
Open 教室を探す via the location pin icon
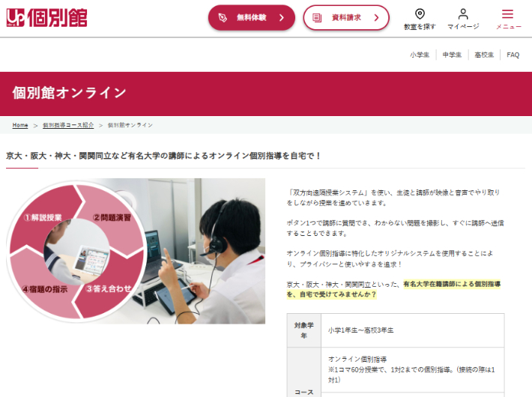pyautogui.click(x=420, y=14)
